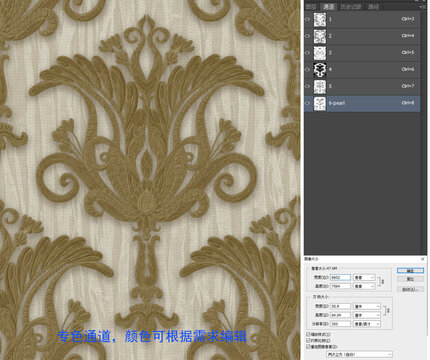
Task: Click the pixel dimensions constrain link icon
Action: tap(383, 282)
